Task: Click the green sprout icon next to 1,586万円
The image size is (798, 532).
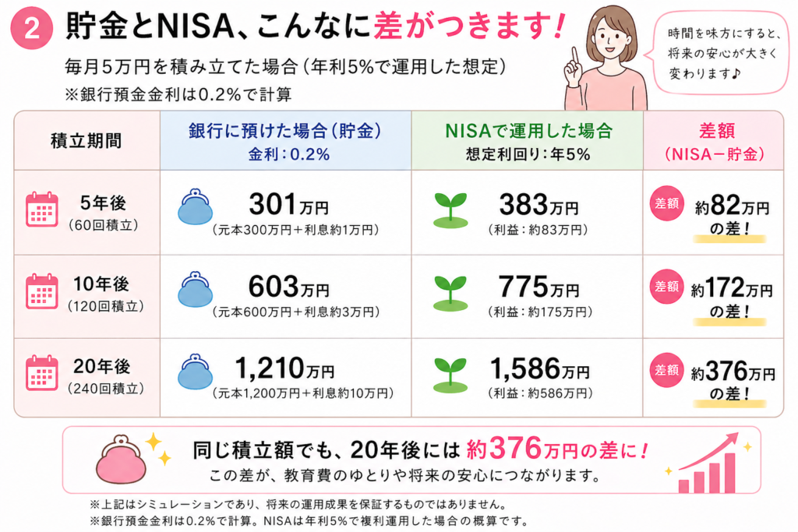Action: point(450,374)
